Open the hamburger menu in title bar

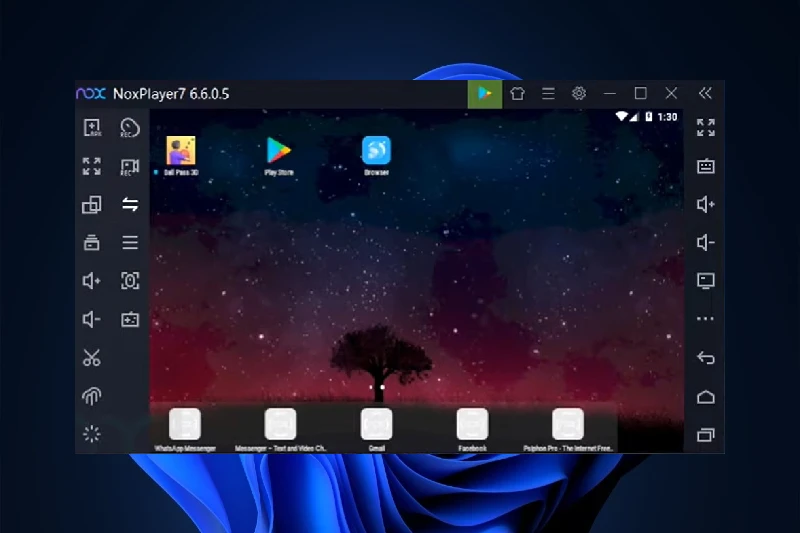point(548,93)
